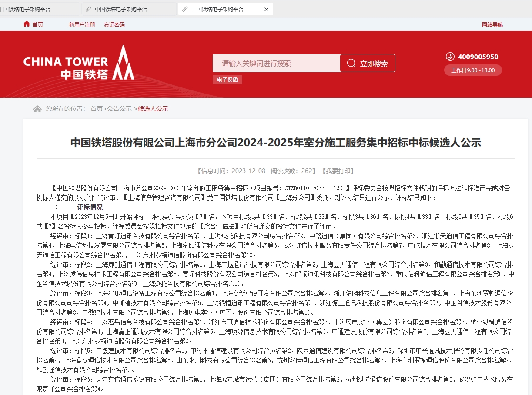Click the China Tower logo
The image size is (532, 395).
tap(79, 63)
